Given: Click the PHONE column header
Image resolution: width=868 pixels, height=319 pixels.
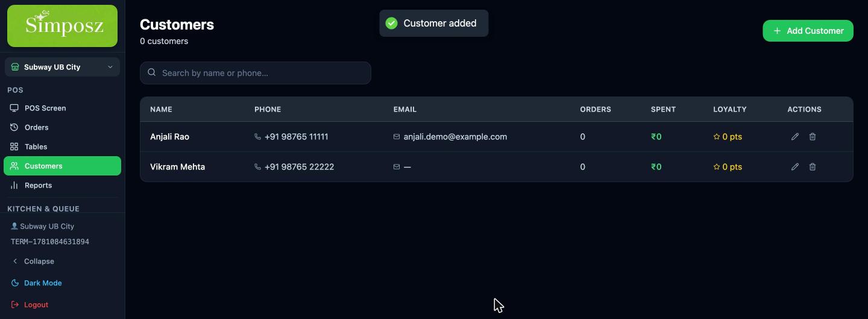Looking at the screenshot, I should pyautogui.click(x=268, y=109).
